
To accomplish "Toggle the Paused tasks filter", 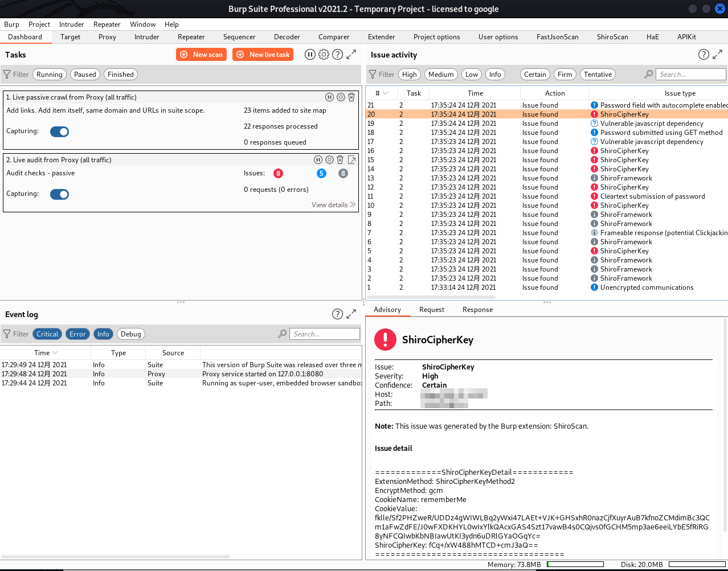I will 85,74.
